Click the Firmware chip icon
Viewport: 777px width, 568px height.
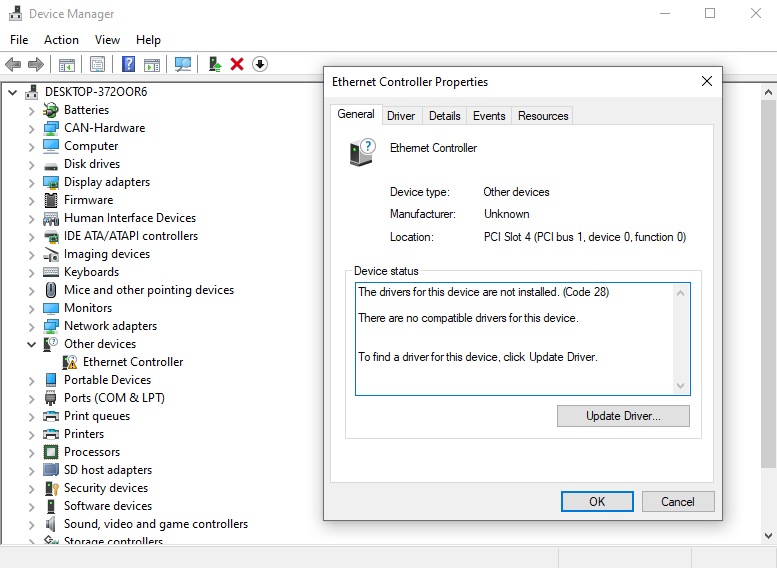51,200
